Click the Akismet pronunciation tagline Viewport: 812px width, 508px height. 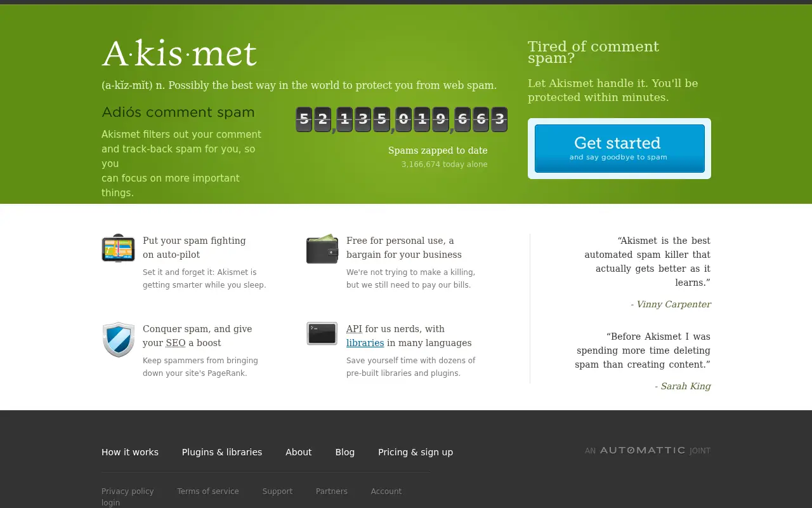(299, 85)
